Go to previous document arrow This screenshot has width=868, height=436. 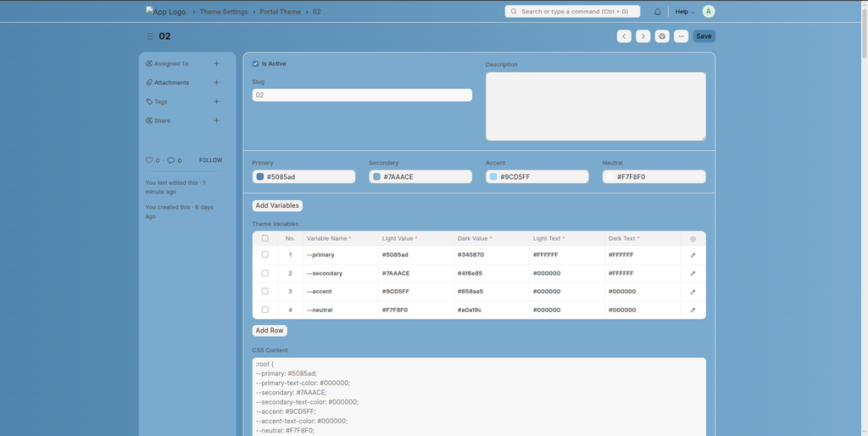pyautogui.click(x=624, y=36)
